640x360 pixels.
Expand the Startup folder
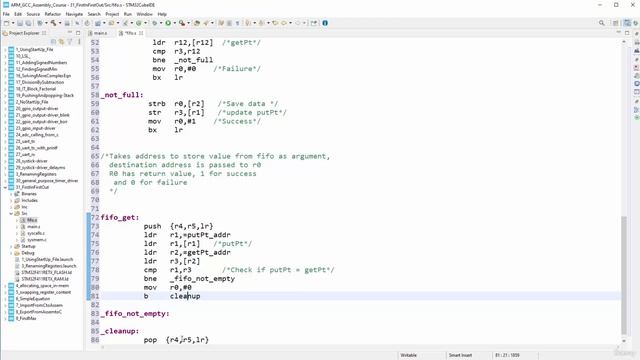11,247
